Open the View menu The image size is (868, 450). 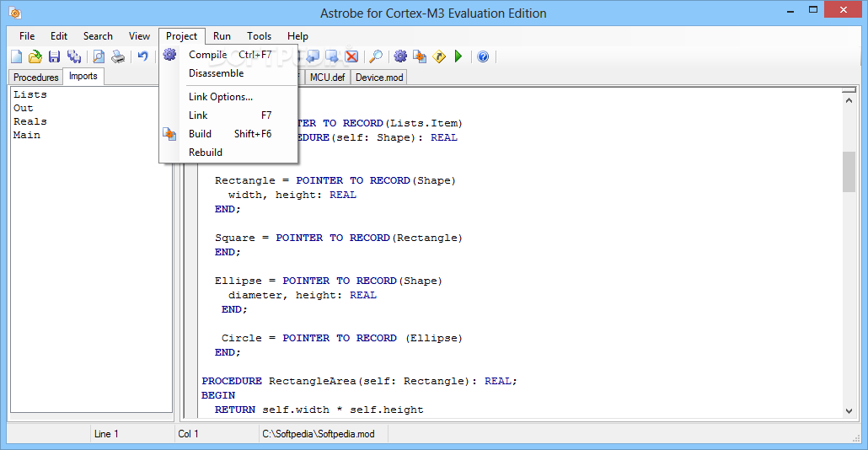pos(140,36)
